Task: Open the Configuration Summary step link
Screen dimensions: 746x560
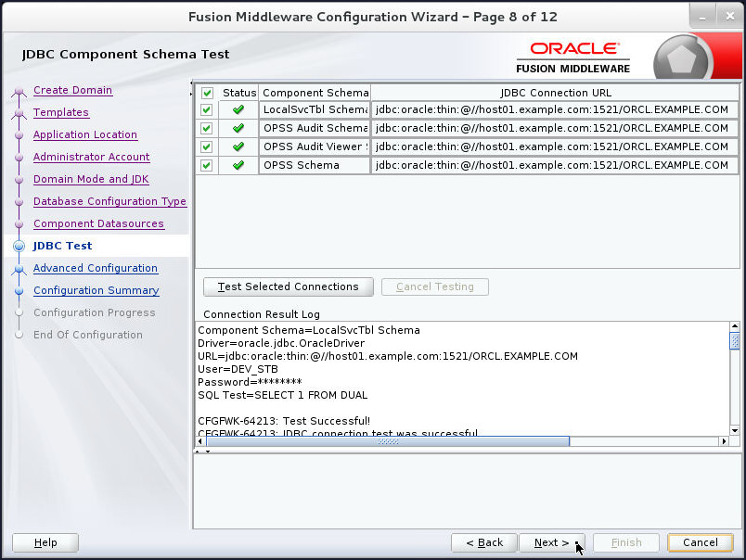Action: [x=96, y=290]
